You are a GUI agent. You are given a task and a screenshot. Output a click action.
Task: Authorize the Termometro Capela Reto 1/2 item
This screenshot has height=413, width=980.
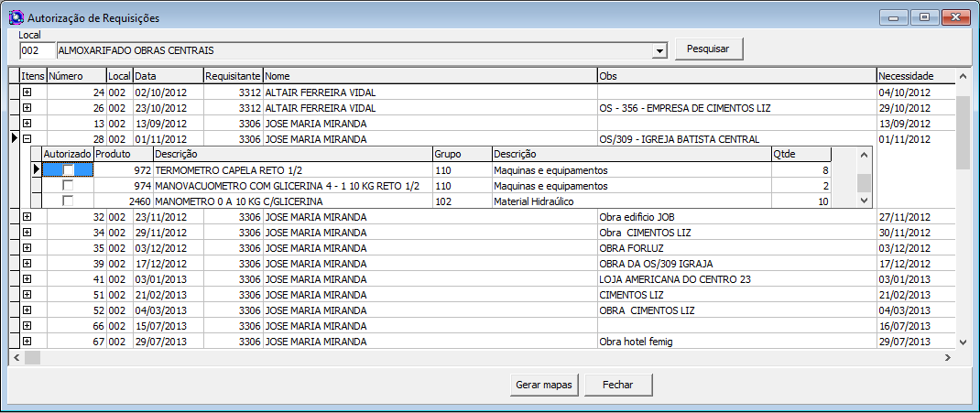[68, 170]
